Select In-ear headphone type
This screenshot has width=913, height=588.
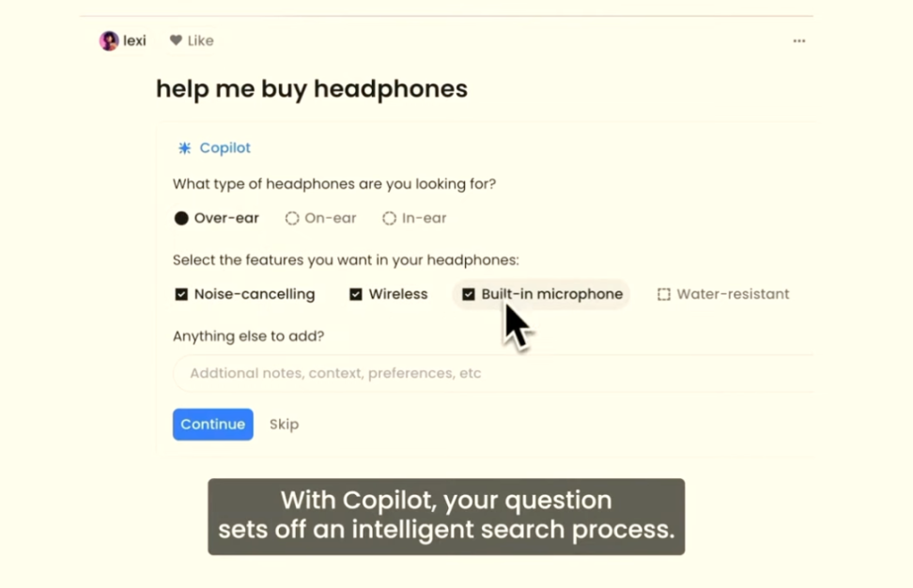coord(414,218)
